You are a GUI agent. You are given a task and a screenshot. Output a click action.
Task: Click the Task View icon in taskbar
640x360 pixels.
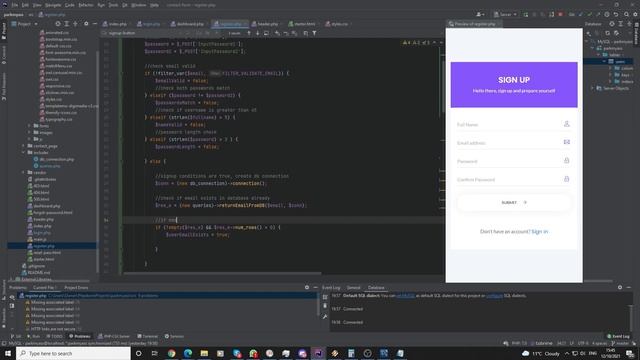(x=154, y=353)
